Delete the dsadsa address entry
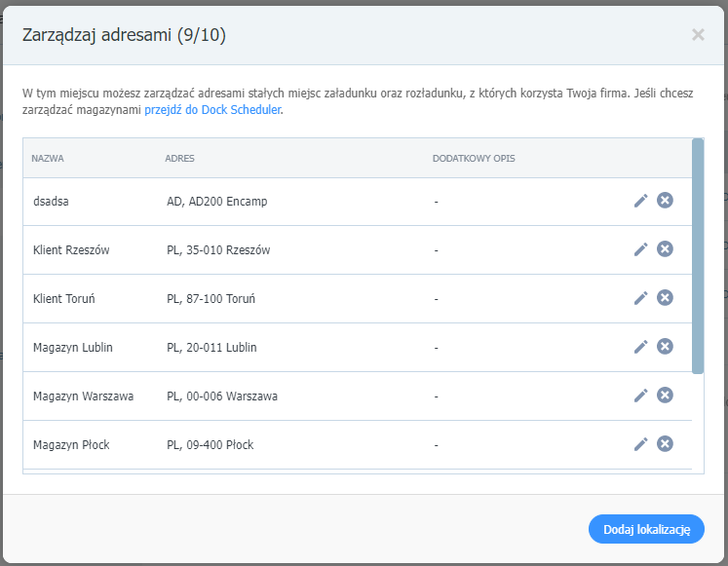Screen dimensions: 728x566 [x=665, y=200]
